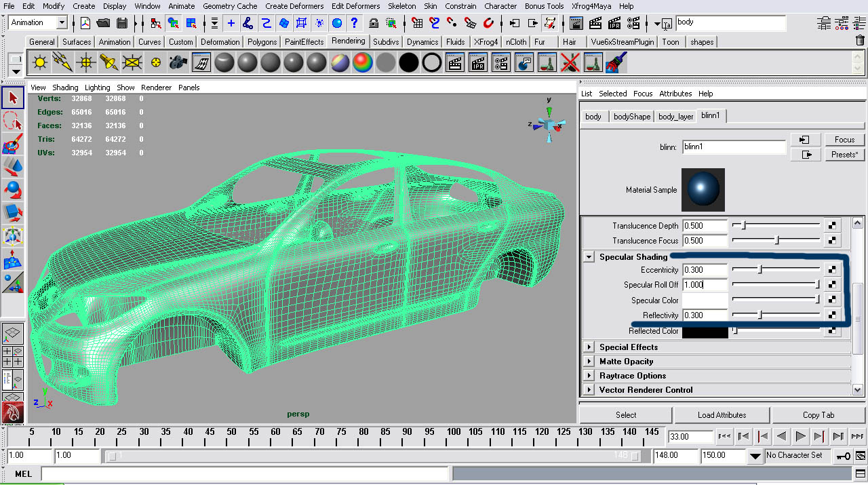Image resolution: width=868 pixels, height=485 pixels.
Task: Assign the rainbow ramp shader
Action: coord(363,63)
